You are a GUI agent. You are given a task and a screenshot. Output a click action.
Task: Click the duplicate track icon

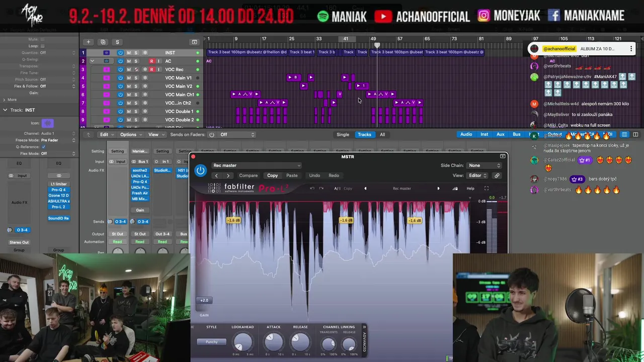pos(103,42)
